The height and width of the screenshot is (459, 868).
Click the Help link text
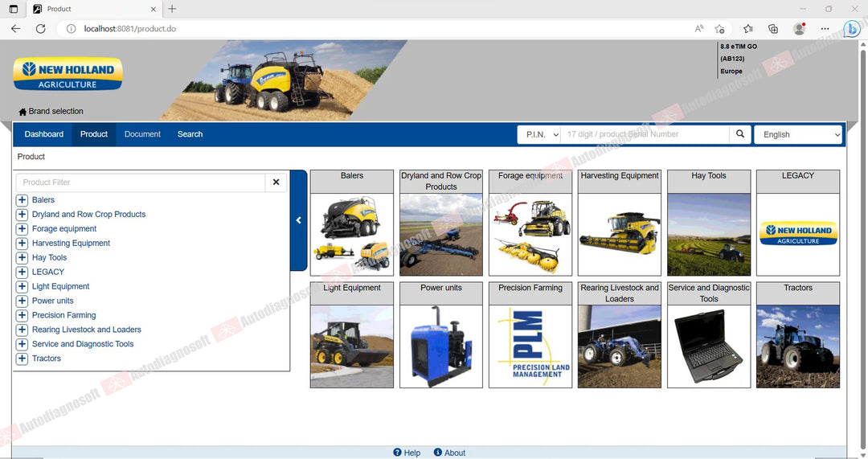point(411,453)
